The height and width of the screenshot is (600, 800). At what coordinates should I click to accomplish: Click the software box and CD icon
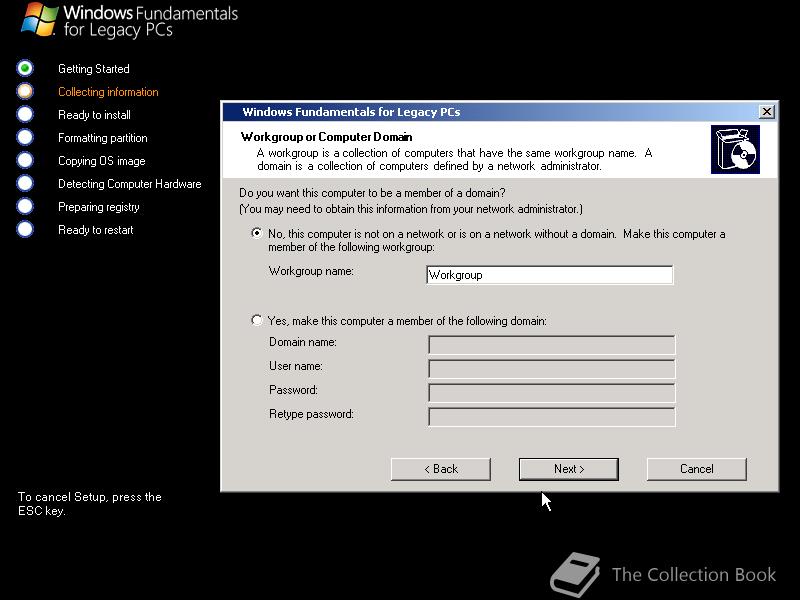pos(735,149)
